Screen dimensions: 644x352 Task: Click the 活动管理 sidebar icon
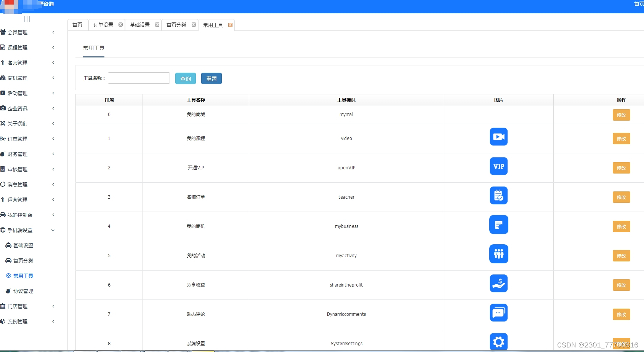click(3, 93)
